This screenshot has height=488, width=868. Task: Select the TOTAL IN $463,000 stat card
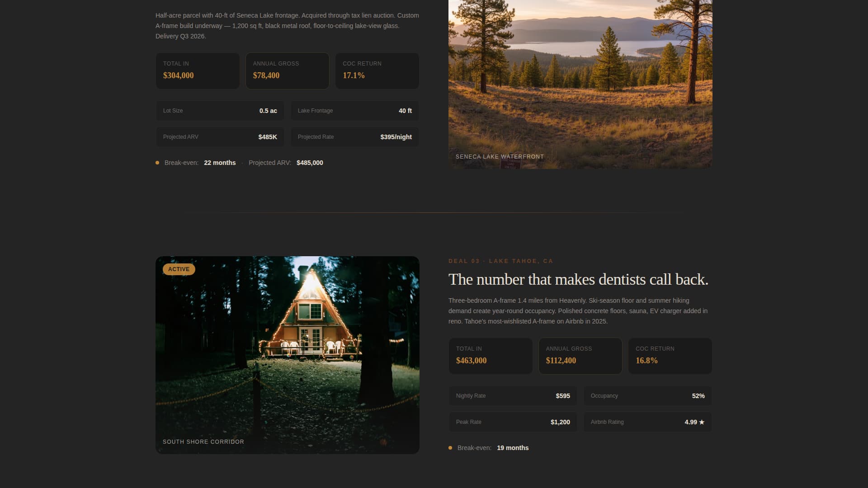click(x=491, y=356)
